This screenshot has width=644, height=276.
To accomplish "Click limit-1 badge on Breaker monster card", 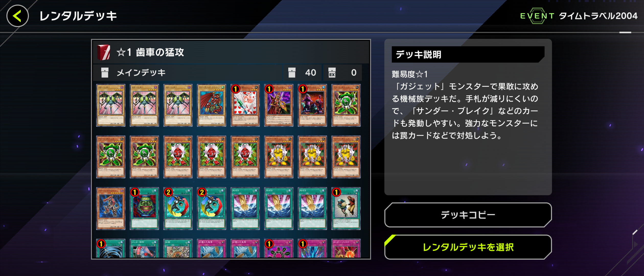I will pyautogui.click(x=269, y=89).
